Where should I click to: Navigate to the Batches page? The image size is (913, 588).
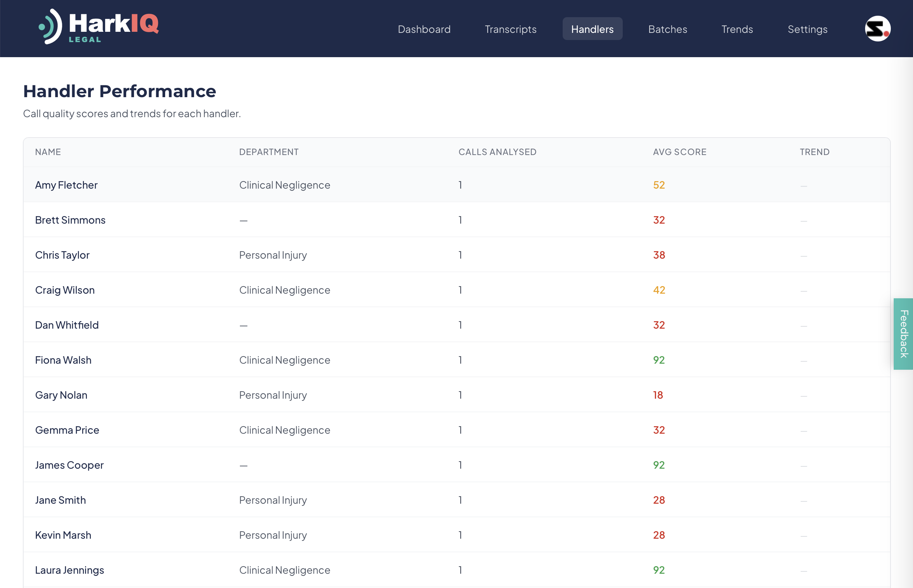667,29
